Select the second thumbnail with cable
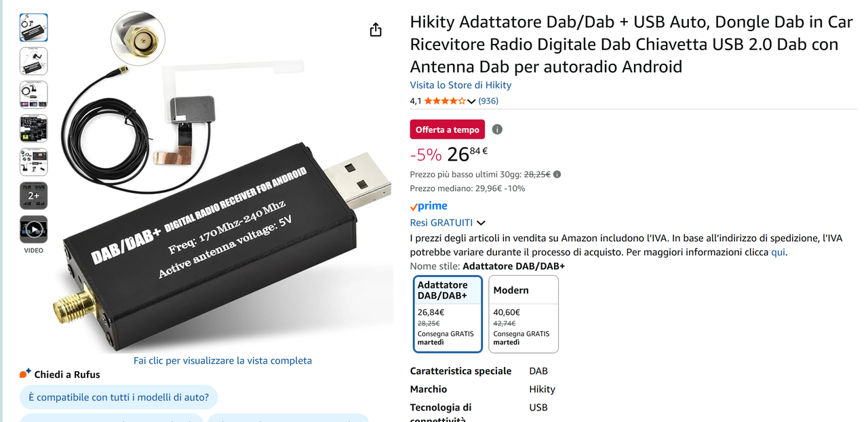This screenshot has height=422, width=868. point(33,61)
